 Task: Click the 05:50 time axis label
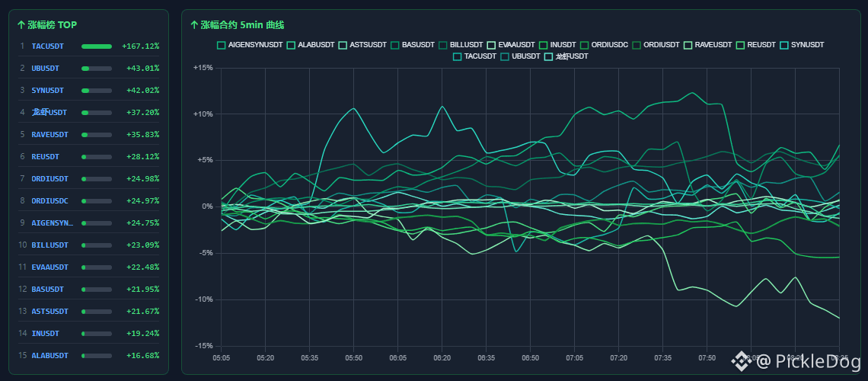354,357
